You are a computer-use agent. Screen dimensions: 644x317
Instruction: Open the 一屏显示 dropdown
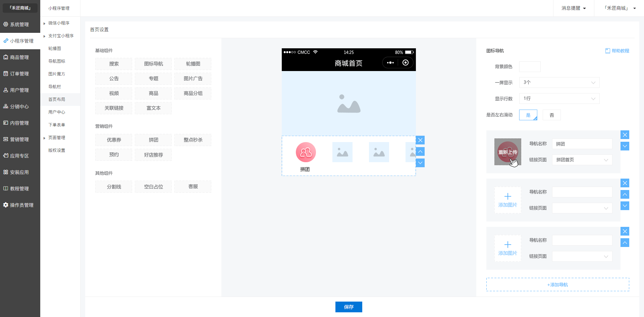point(559,82)
